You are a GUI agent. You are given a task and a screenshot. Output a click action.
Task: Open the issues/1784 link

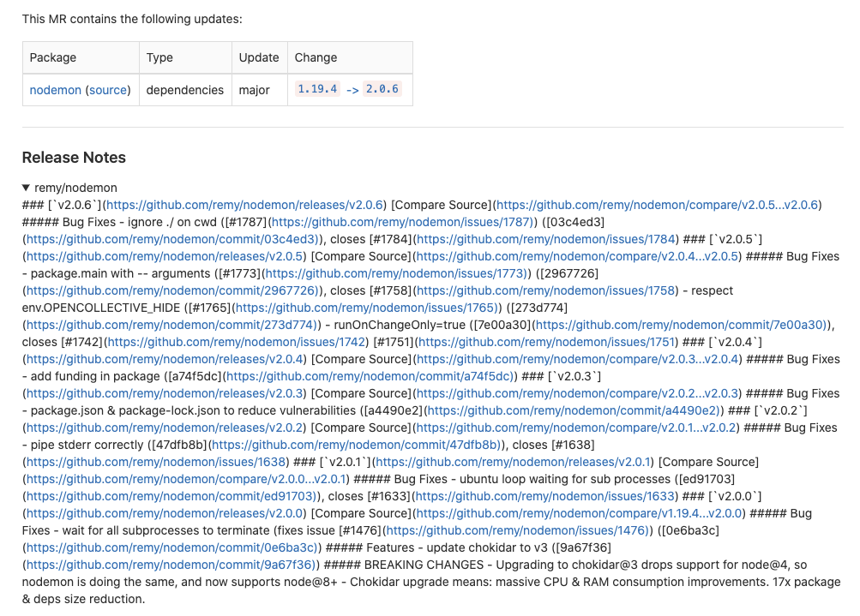[546, 239]
